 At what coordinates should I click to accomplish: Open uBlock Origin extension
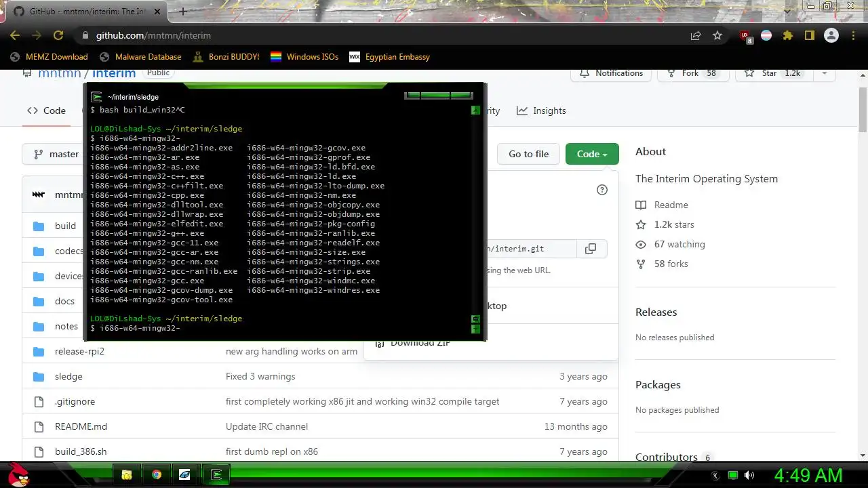[x=745, y=36]
